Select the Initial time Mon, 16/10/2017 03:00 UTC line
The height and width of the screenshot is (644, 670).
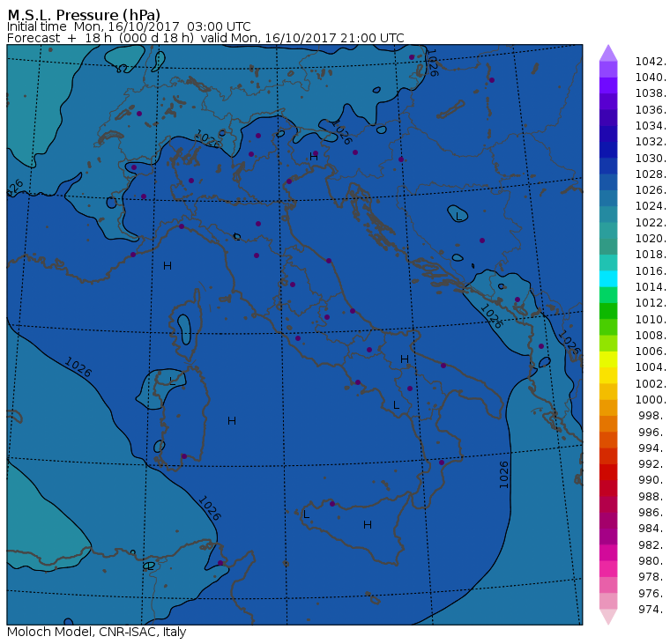point(129,26)
